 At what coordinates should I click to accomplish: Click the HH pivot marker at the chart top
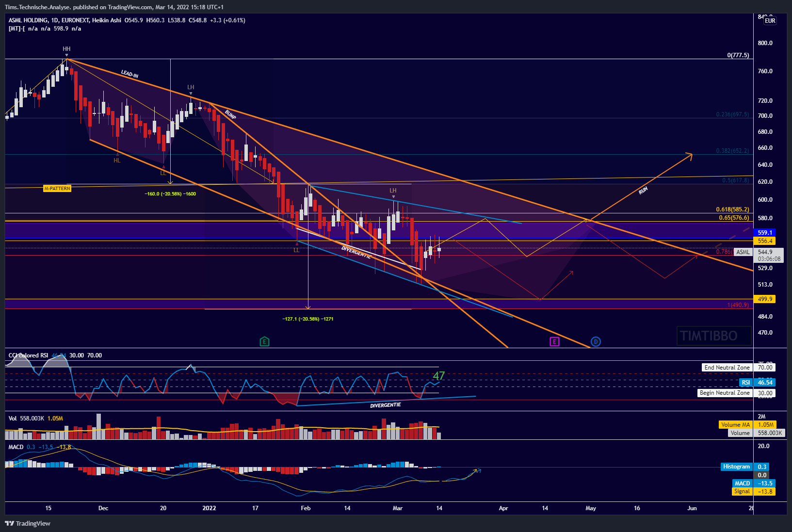coord(66,49)
